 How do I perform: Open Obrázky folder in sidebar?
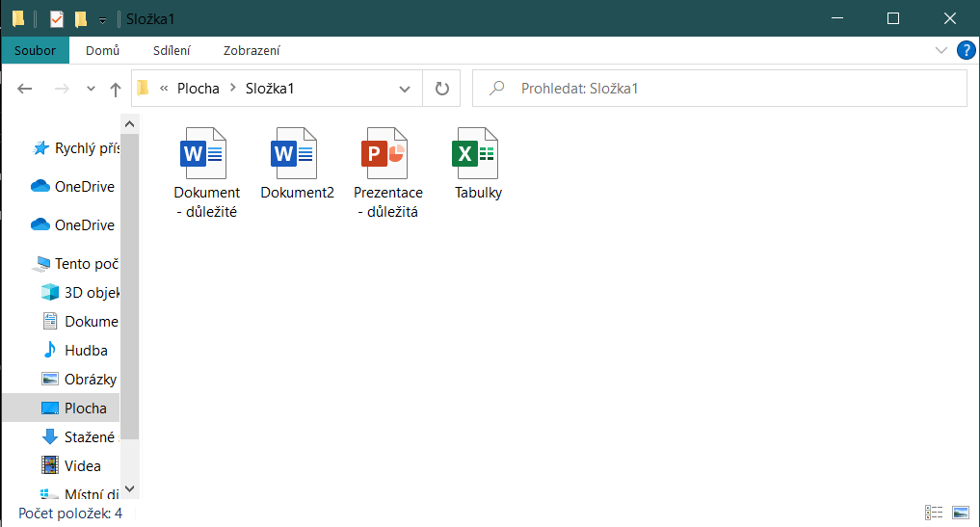pos(79,380)
